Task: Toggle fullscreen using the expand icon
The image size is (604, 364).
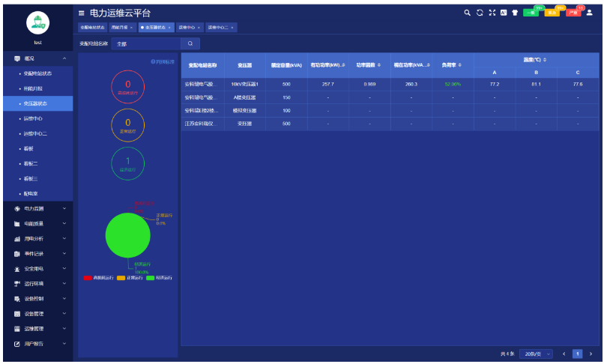Action: pos(492,13)
